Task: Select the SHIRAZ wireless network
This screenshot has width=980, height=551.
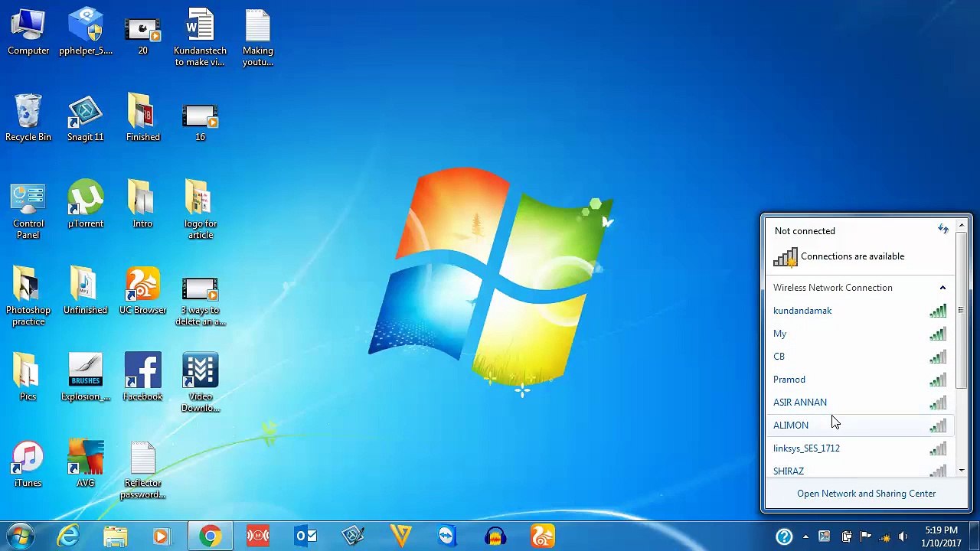Action: [x=861, y=469]
